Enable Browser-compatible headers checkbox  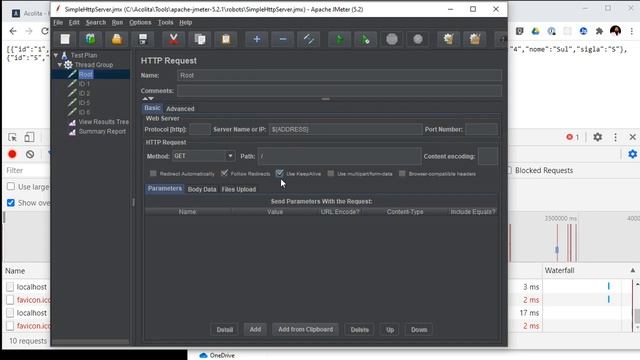pyautogui.click(x=402, y=173)
